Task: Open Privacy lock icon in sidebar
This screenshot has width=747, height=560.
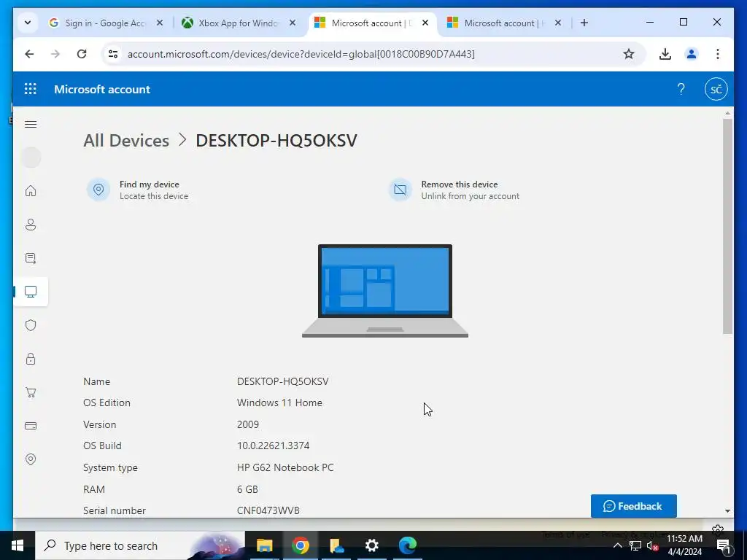Action: 31,359
